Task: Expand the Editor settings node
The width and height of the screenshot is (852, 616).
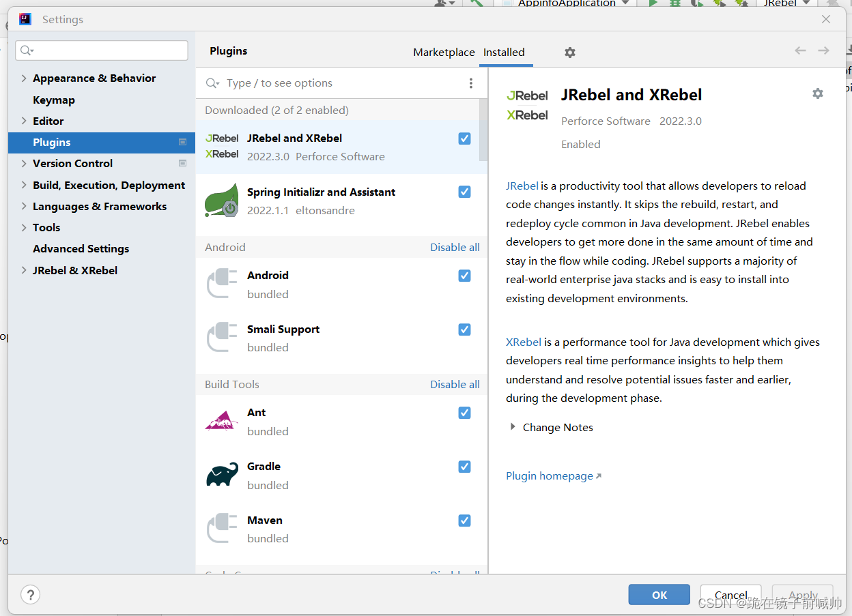Action: pos(24,121)
